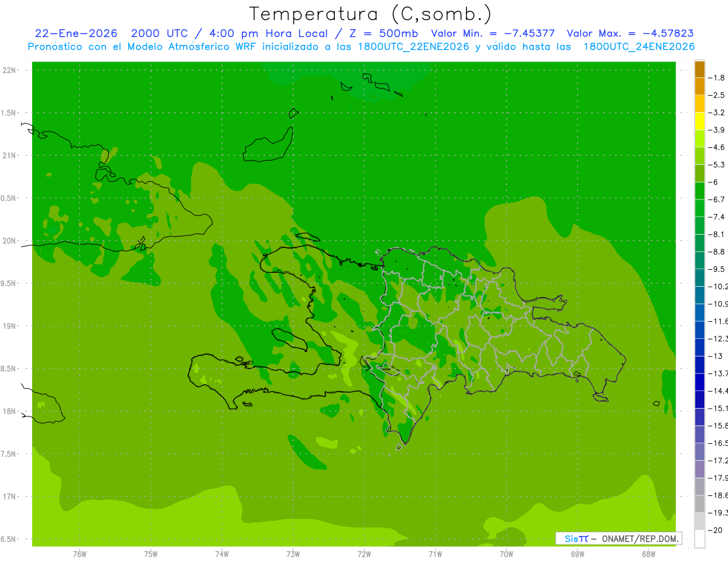This screenshot has width=728, height=562.
Task: Pick the dark blue swatch between -13 and -13.7
Action: click(699, 364)
